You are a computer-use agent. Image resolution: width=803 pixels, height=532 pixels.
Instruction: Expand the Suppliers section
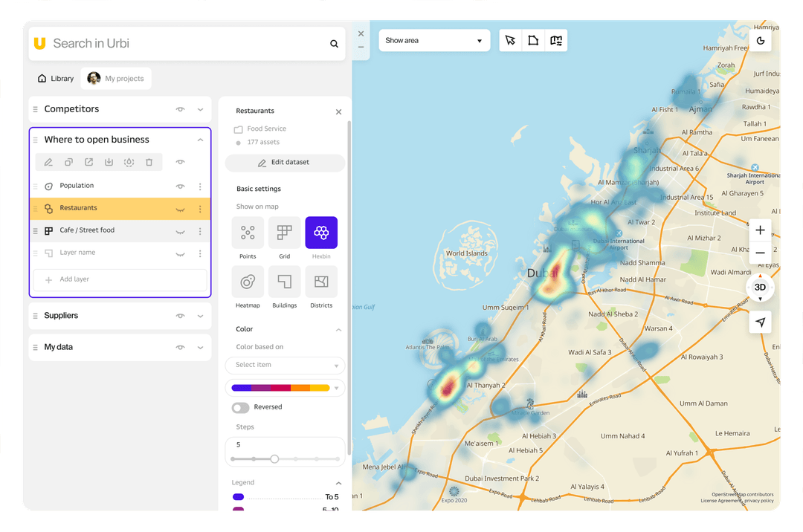pyautogui.click(x=200, y=316)
